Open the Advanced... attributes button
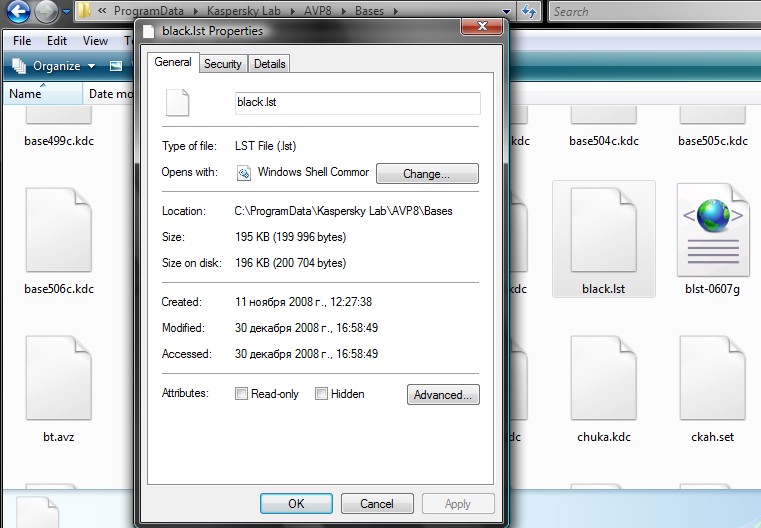 (443, 395)
